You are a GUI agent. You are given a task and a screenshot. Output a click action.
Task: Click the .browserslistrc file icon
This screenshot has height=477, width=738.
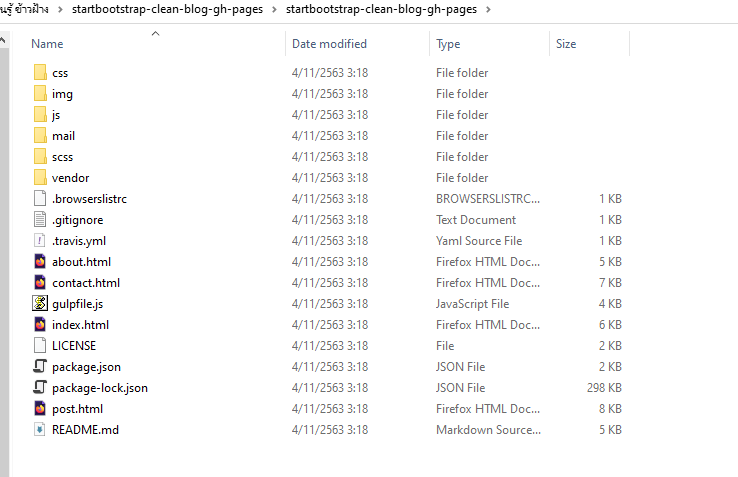pyautogui.click(x=40, y=199)
